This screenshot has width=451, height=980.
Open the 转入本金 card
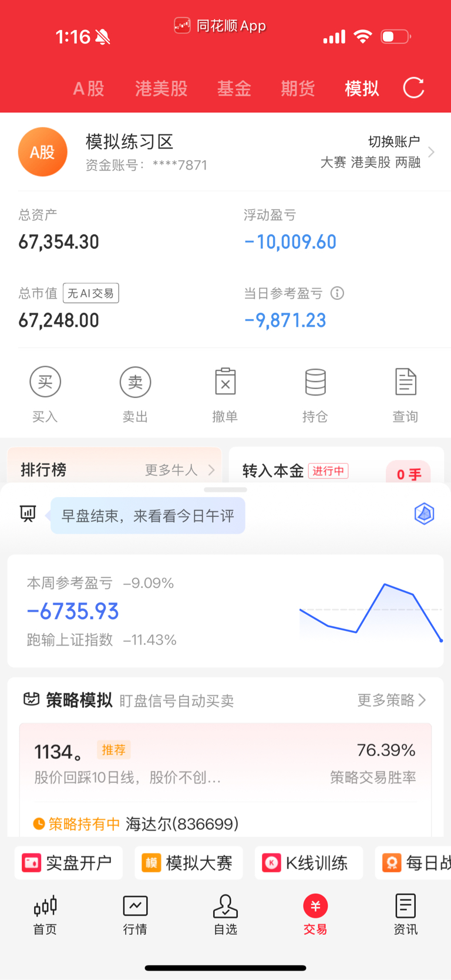point(336,466)
